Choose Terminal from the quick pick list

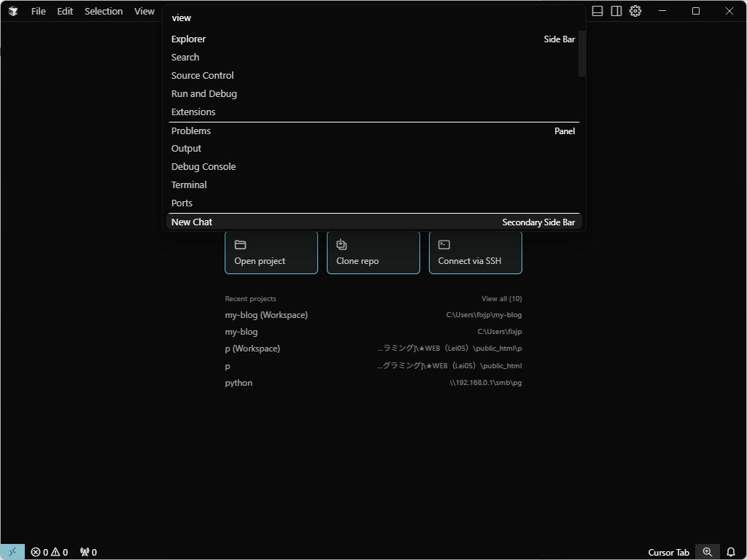[x=189, y=185]
